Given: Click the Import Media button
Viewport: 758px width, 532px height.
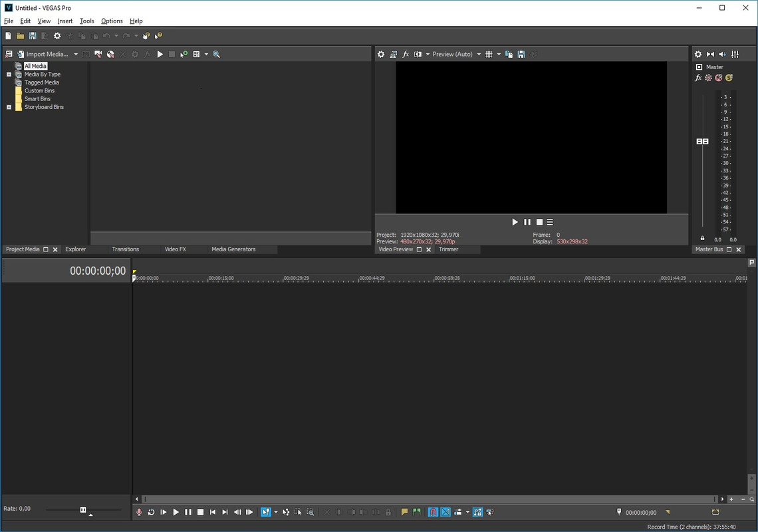Looking at the screenshot, I should (x=43, y=54).
